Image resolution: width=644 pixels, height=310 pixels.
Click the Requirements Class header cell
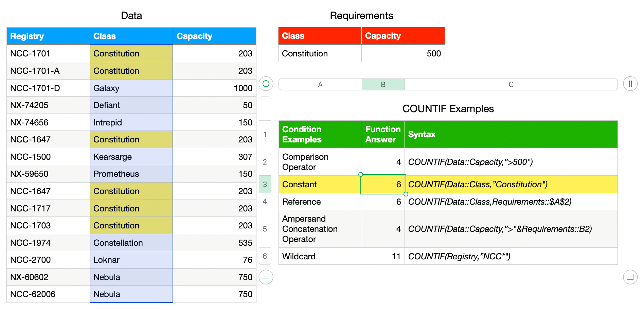click(320, 36)
